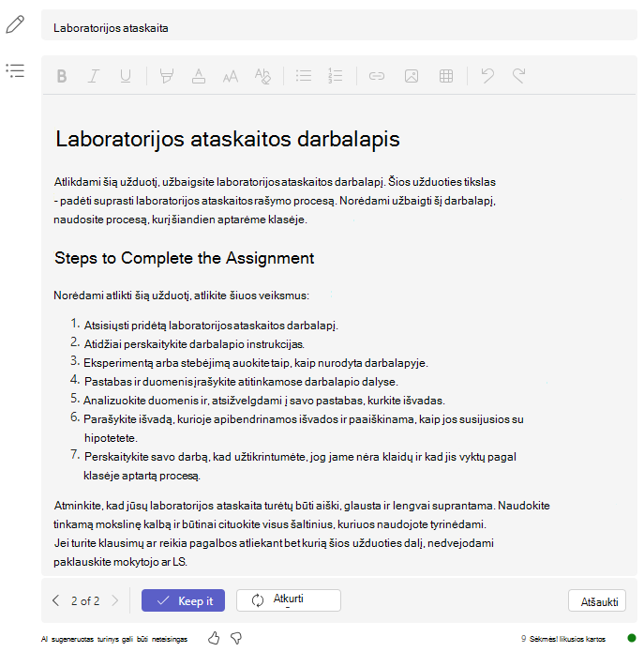Click the heading Laboratorijos ataskaitos darbalapis
This screenshot has width=644, height=652.
[x=228, y=139]
